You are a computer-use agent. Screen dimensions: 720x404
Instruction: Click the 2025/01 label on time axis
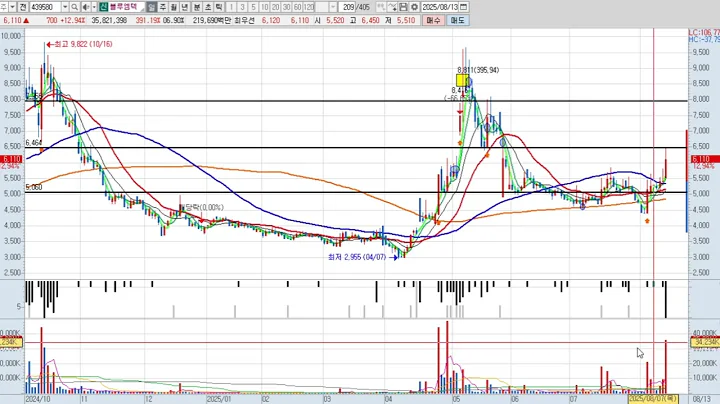[x=219, y=399]
